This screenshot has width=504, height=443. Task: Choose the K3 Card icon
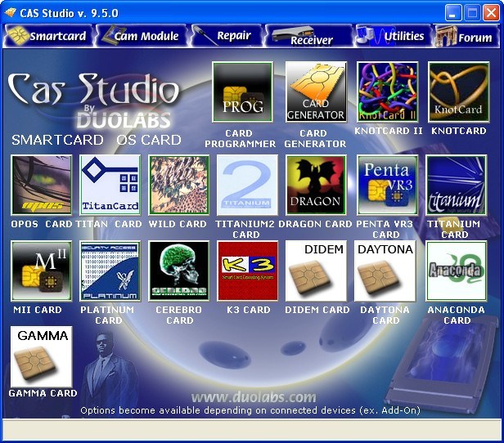[247, 271]
